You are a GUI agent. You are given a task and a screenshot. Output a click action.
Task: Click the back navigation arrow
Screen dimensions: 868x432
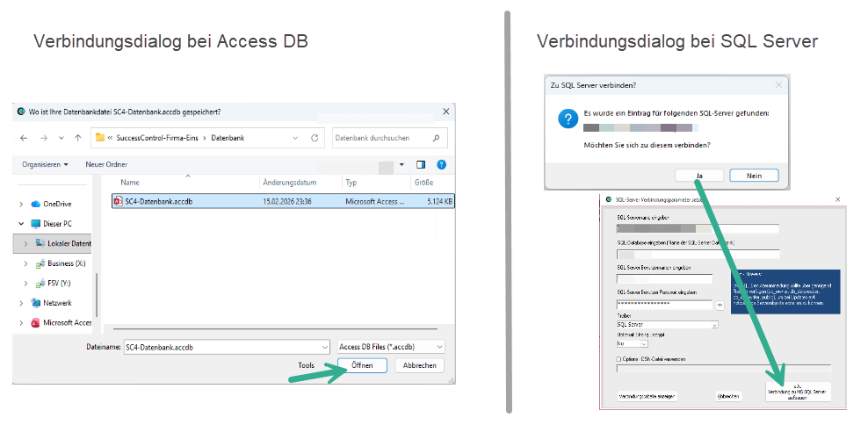pos(23,138)
